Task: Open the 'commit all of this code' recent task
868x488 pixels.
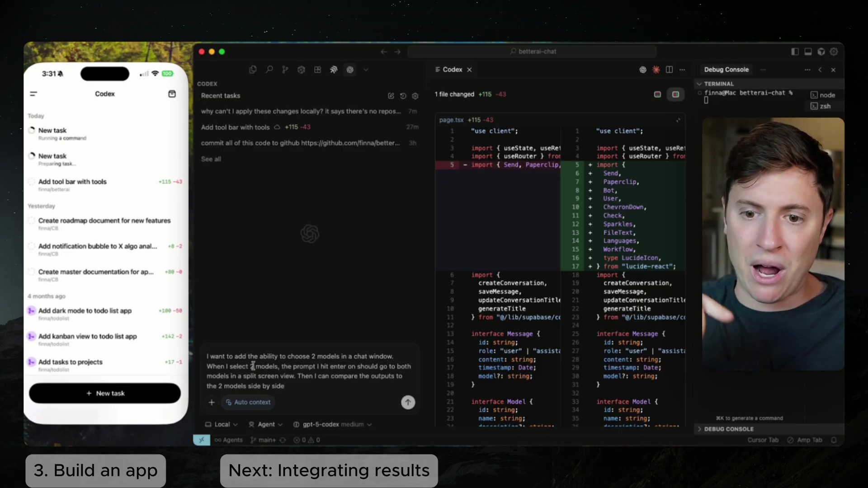Action: coord(309,143)
